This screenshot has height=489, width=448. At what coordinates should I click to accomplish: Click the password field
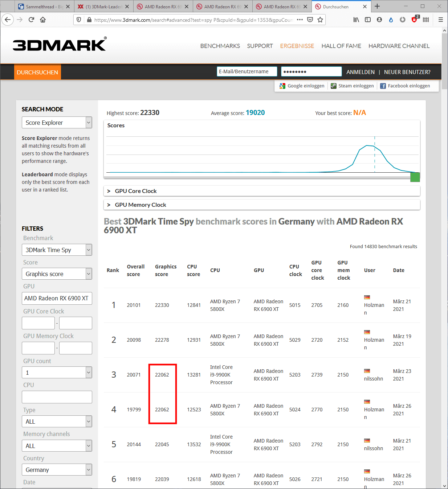pyautogui.click(x=311, y=71)
